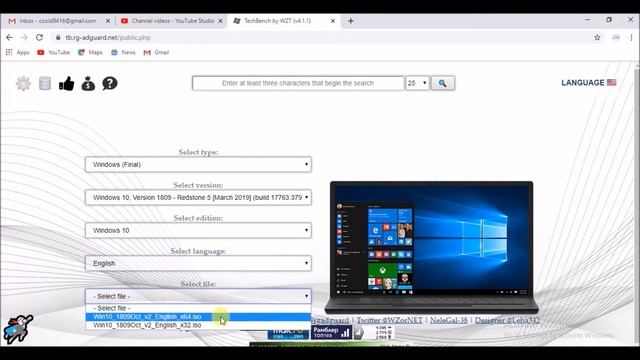Reload the page with refresh icon
The width and height of the screenshot is (640, 360).
tap(39, 38)
